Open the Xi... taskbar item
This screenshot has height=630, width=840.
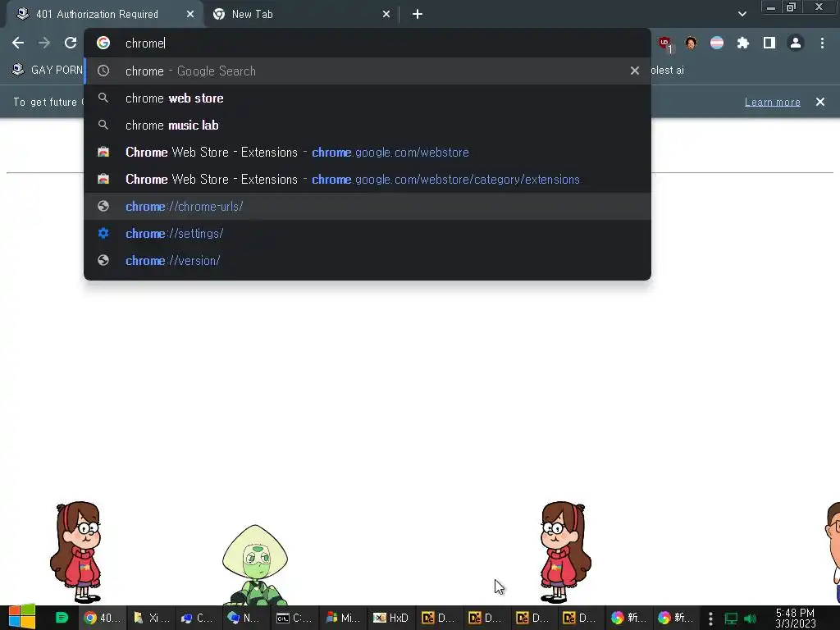click(x=151, y=618)
